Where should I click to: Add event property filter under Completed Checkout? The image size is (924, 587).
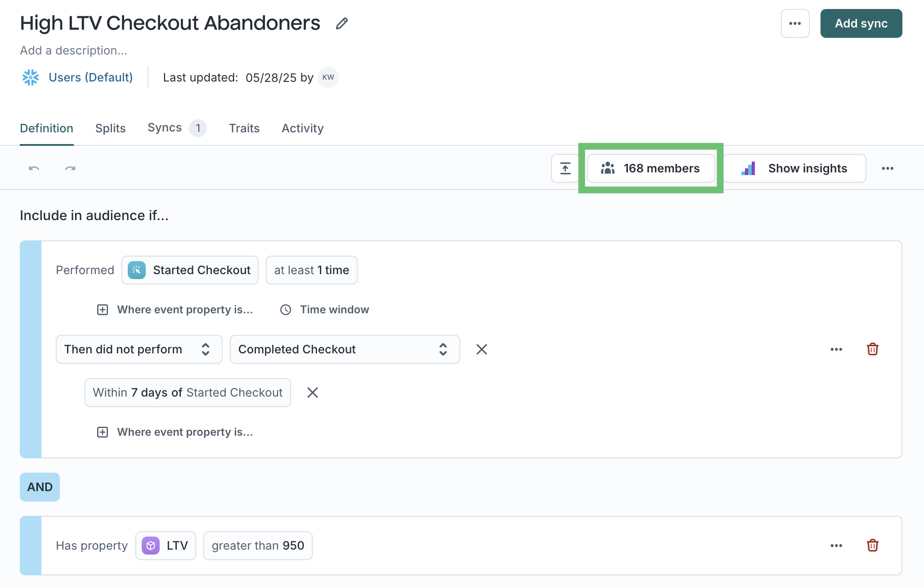(175, 432)
